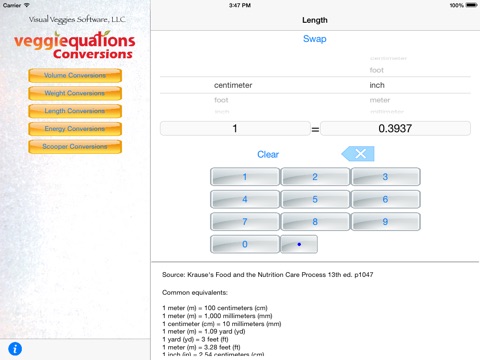This screenshot has width=480, height=360.
Task: Click the battery icon in status bar
Action: coord(472,5)
